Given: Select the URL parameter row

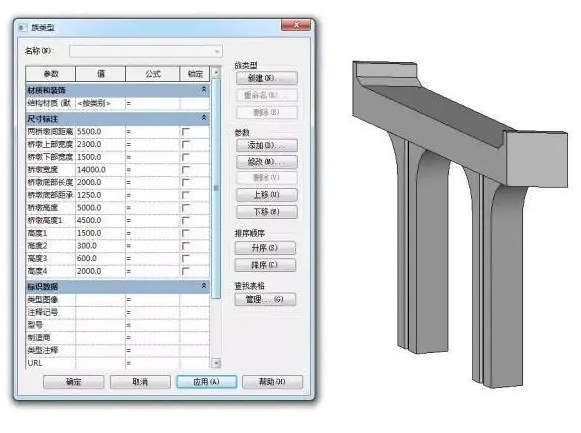Looking at the screenshot, I should click(x=118, y=363).
